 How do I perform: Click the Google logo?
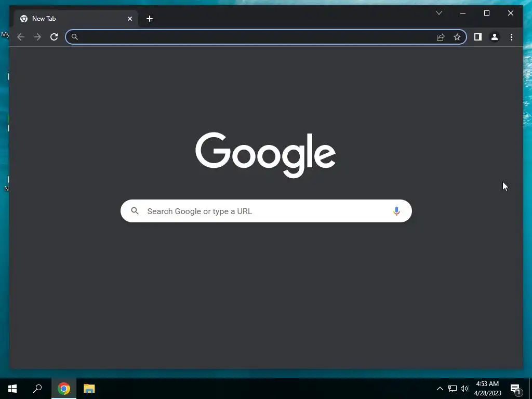[265, 155]
